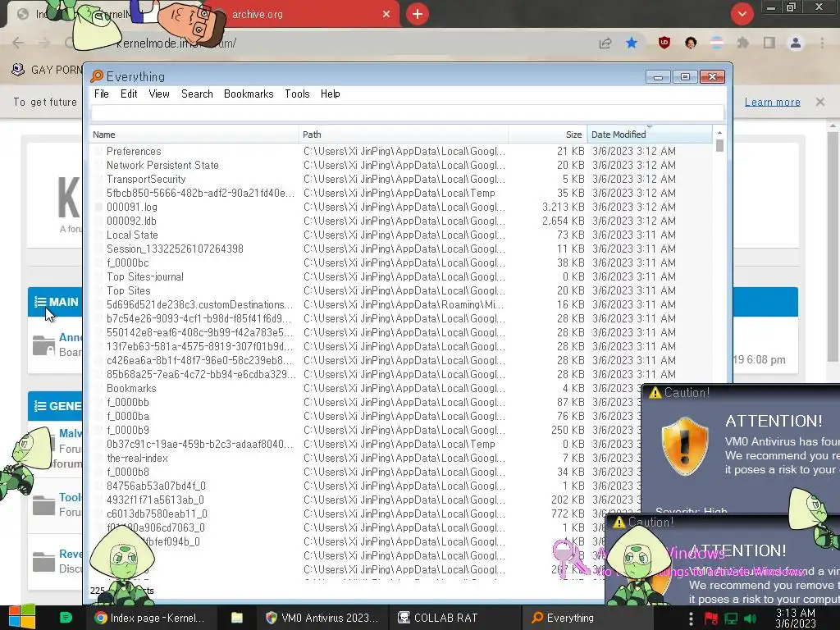Open the Help menu in Everything
The image size is (840, 630).
330,94
